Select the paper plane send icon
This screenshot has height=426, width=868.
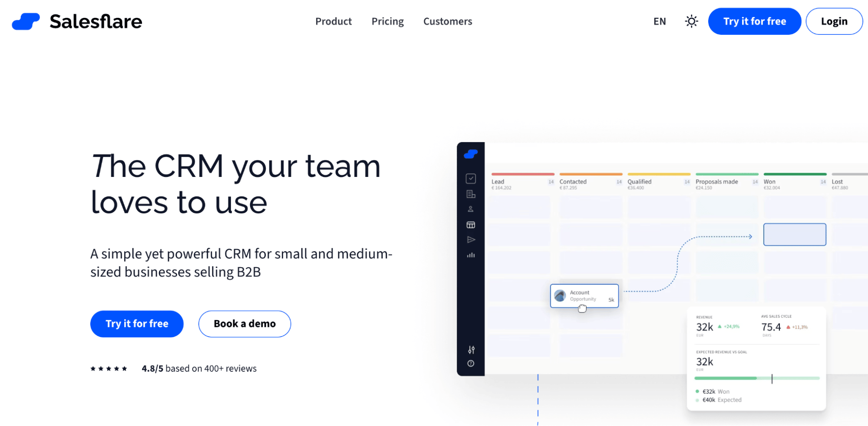(471, 240)
